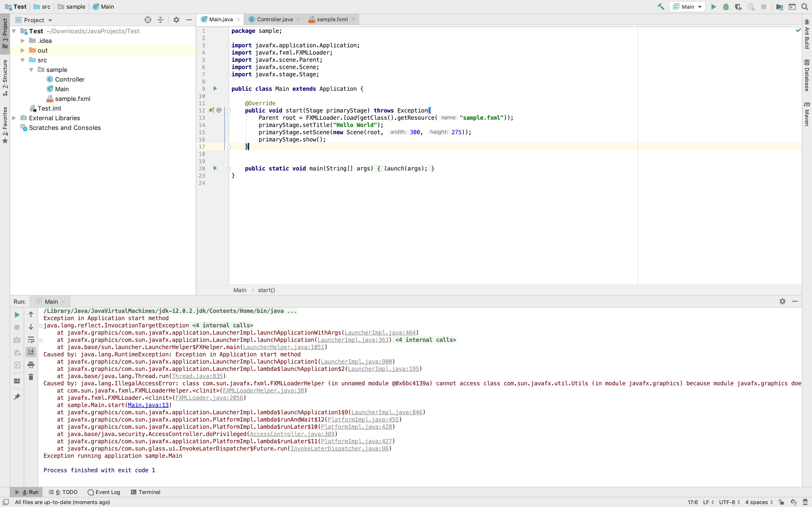This screenshot has height=507, width=812.
Task: Open the Run configuration settings gear icon
Action: click(782, 301)
